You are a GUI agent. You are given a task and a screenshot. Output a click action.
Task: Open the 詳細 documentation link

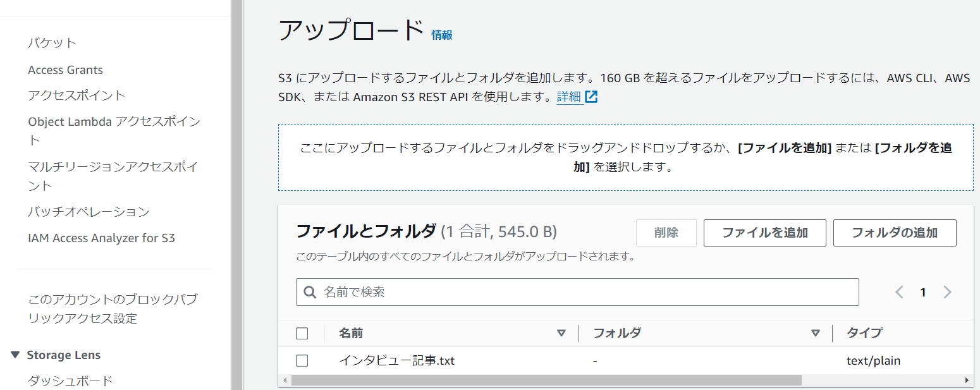click(x=569, y=97)
